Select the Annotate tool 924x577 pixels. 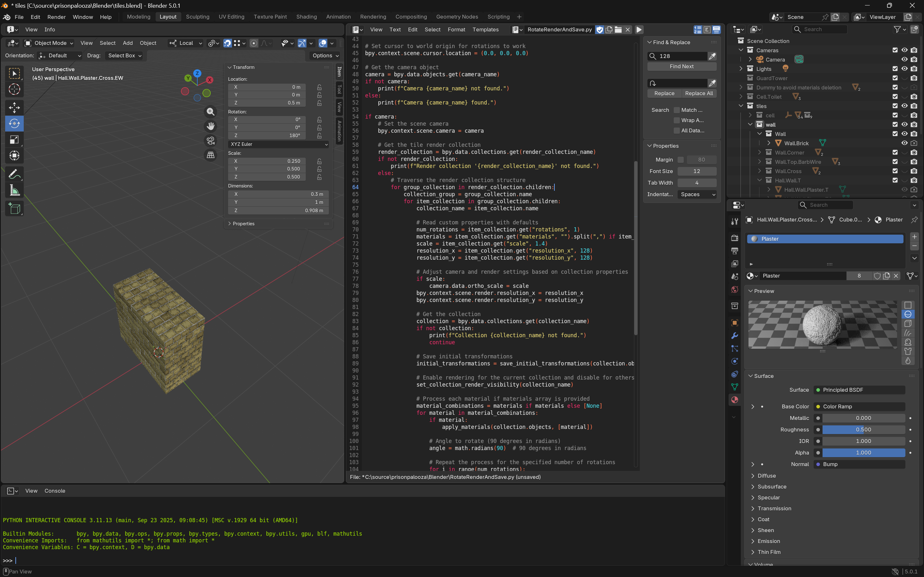(14, 174)
